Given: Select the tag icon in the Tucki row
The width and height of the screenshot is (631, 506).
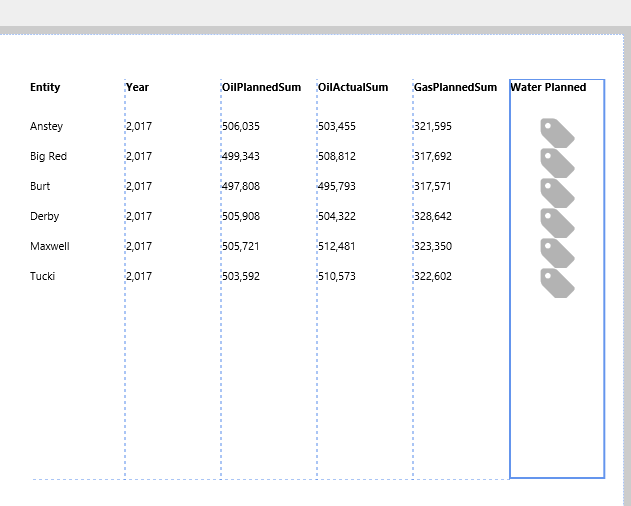Looking at the screenshot, I should (557, 282).
